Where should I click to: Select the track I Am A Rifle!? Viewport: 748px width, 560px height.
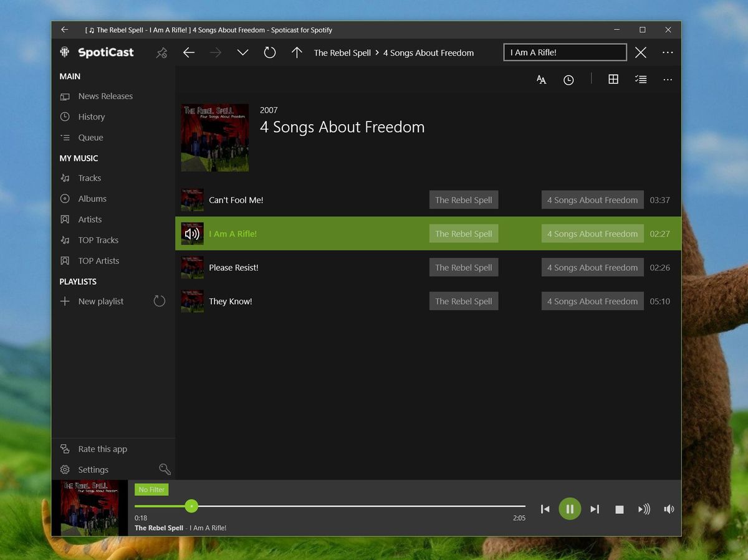(428, 234)
